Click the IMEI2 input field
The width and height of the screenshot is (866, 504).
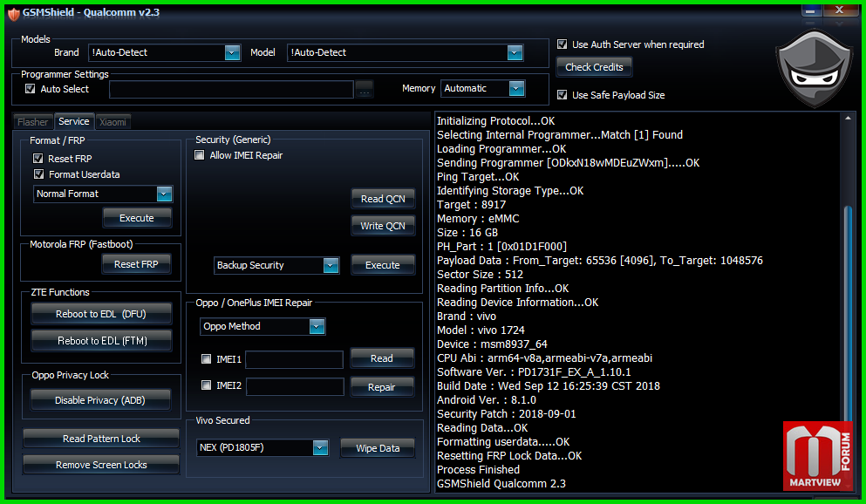(x=295, y=386)
